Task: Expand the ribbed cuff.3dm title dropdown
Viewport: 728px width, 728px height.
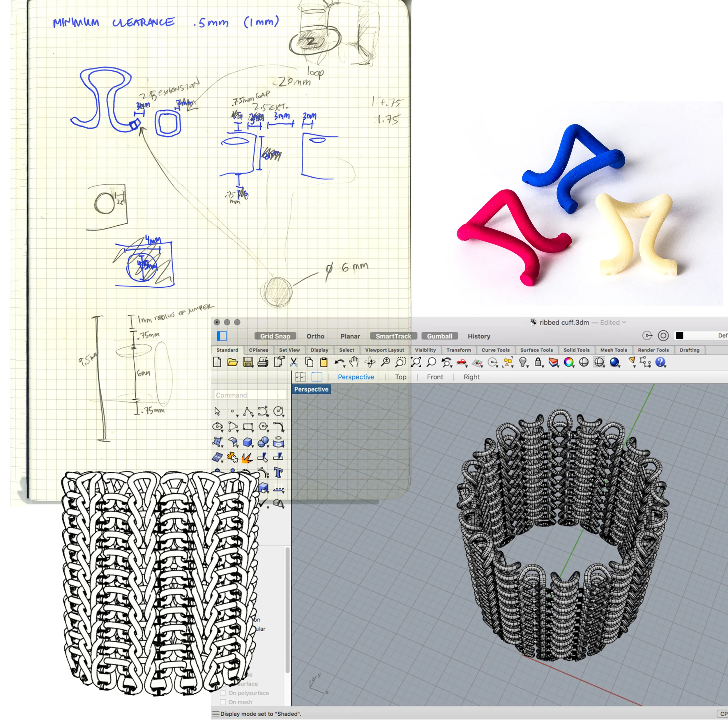Action: point(625,323)
